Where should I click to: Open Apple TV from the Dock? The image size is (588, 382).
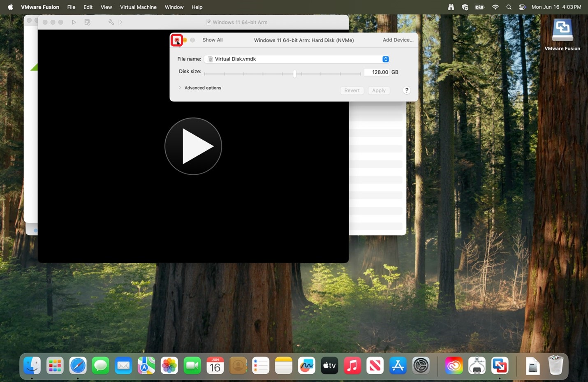coord(329,365)
